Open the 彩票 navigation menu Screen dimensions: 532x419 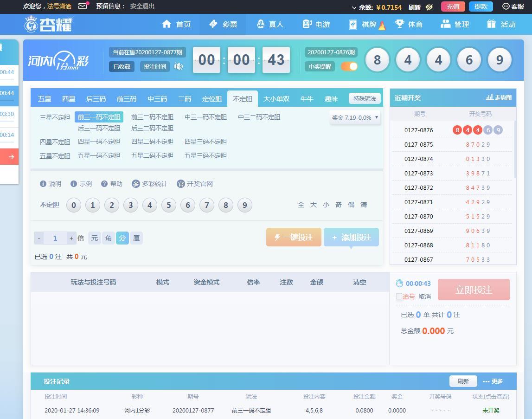(223, 24)
